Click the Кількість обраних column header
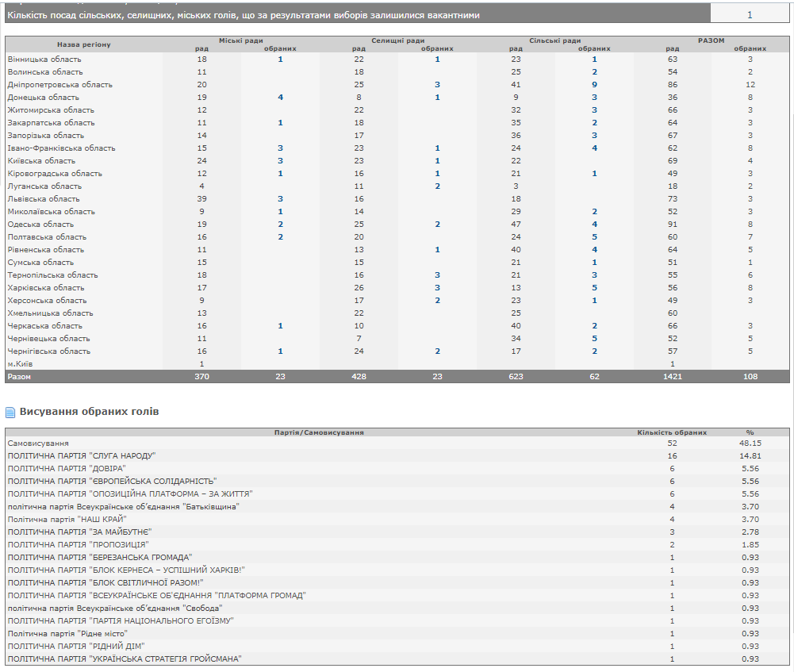 pos(672,432)
